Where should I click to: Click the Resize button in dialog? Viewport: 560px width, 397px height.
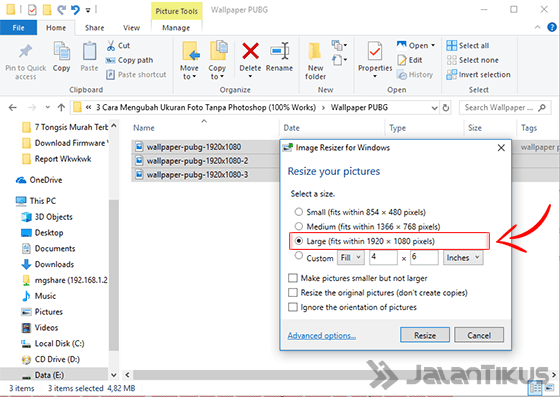coord(425,335)
